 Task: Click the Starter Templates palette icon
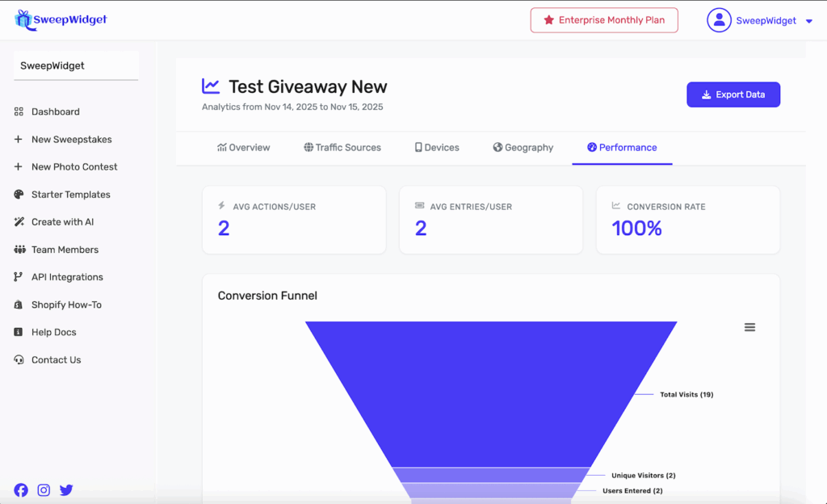click(x=19, y=195)
